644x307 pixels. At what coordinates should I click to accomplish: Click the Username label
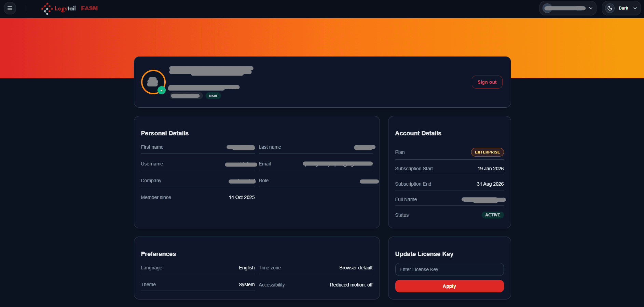pos(152,164)
